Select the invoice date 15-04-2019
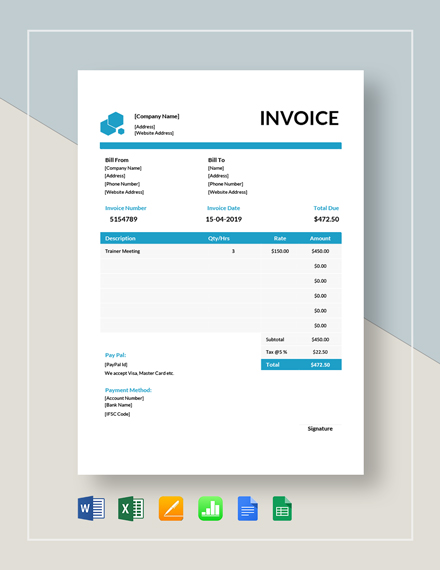 pyautogui.click(x=224, y=219)
